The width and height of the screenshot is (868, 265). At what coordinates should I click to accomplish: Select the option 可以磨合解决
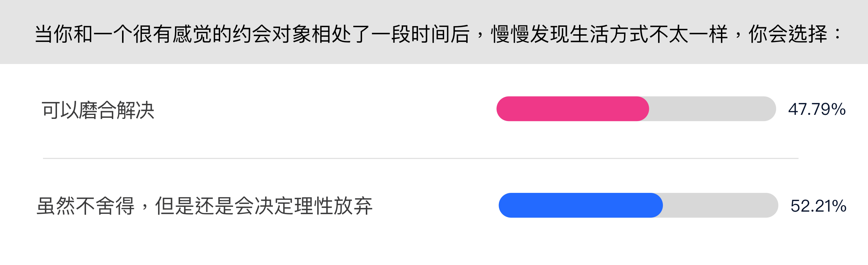point(98,110)
